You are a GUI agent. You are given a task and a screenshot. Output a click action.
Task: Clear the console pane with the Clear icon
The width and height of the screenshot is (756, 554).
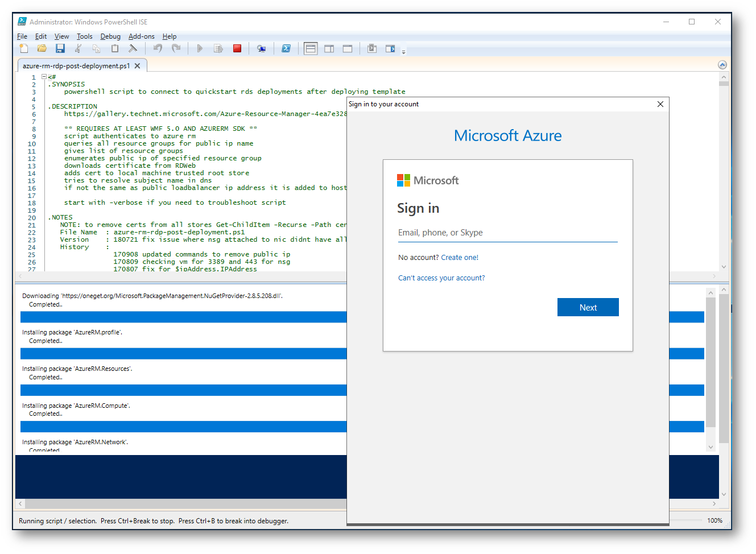point(133,48)
